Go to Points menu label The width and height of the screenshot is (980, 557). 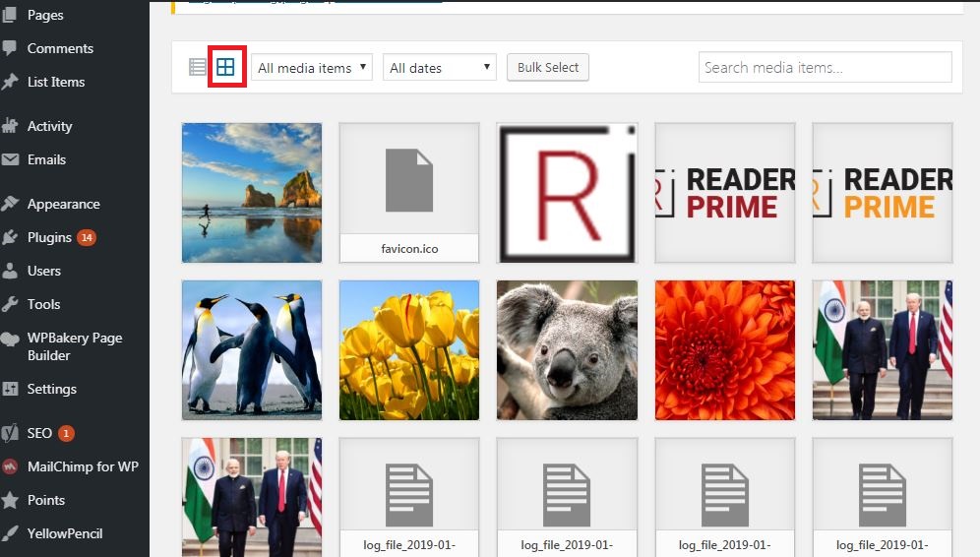point(46,500)
